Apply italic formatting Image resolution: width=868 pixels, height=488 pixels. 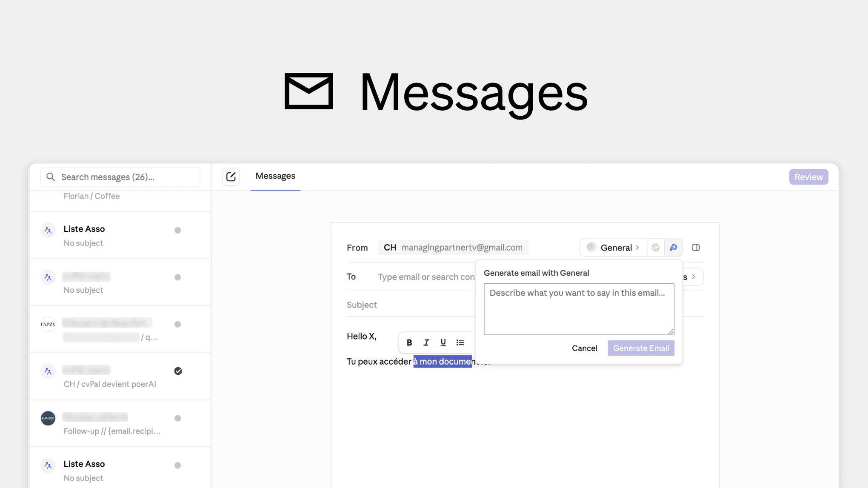(426, 342)
